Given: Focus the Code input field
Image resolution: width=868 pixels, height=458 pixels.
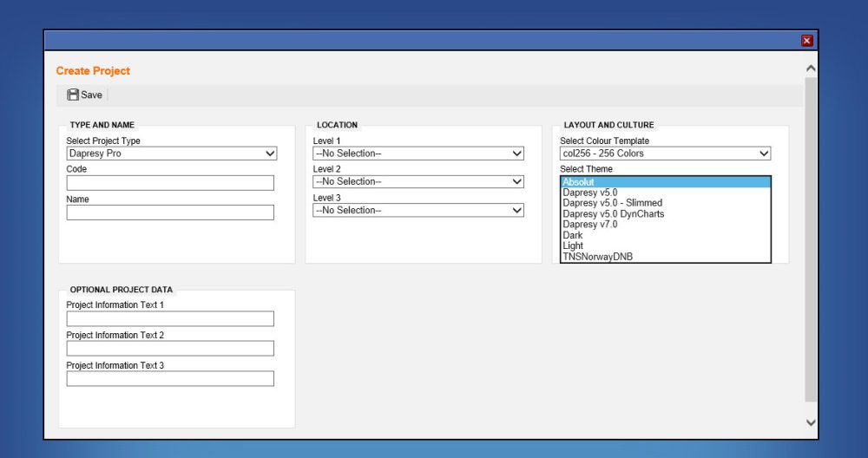Looking at the screenshot, I should [x=170, y=183].
